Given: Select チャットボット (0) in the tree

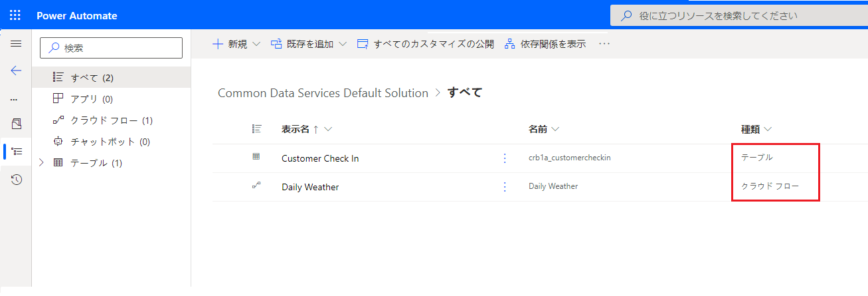Looking at the screenshot, I should 111,142.
